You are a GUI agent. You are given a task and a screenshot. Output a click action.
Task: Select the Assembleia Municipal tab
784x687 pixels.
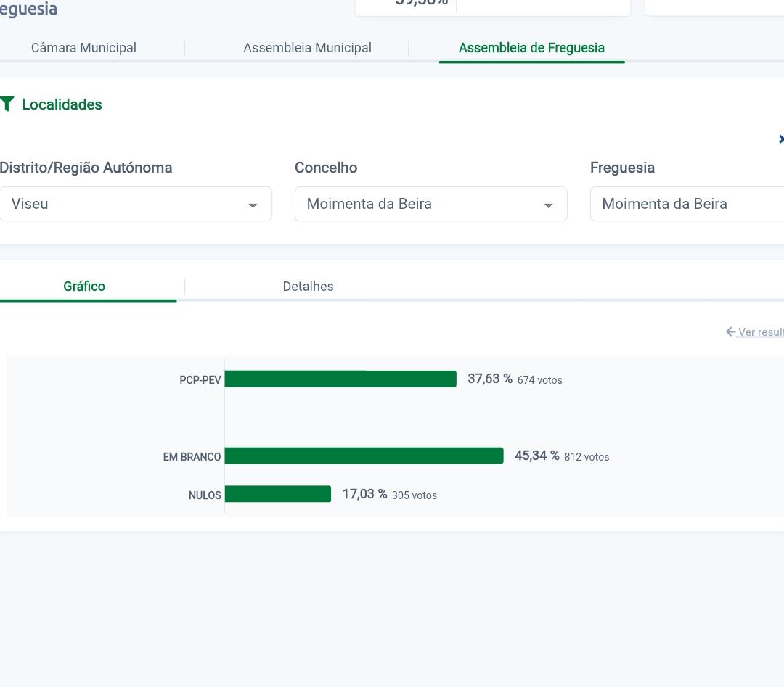(x=307, y=48)
